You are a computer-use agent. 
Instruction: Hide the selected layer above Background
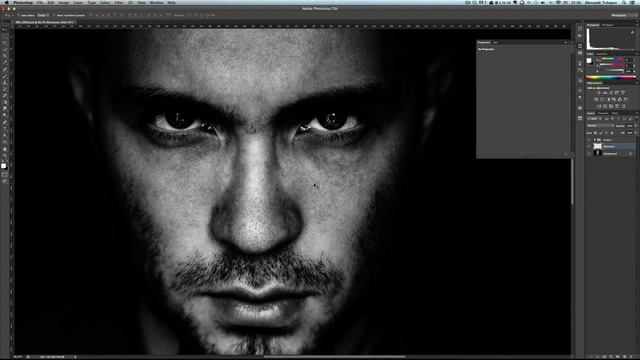(x=589, y=146)
